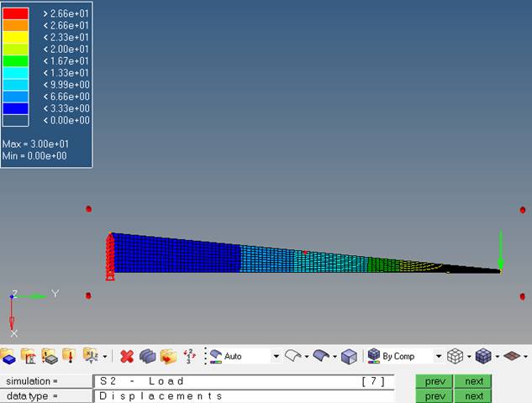Image resolution: width=532 pixels, height=403 pixels.
Task: Expand the arrow beside Auto color mode
Action: pyautogui.click(x=277, y=357)
